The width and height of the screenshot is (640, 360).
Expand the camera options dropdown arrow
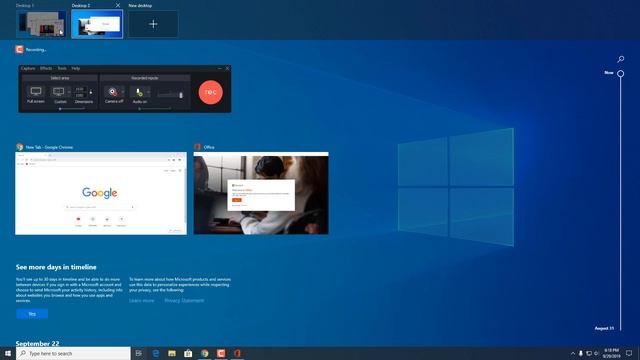coord(122,92)
